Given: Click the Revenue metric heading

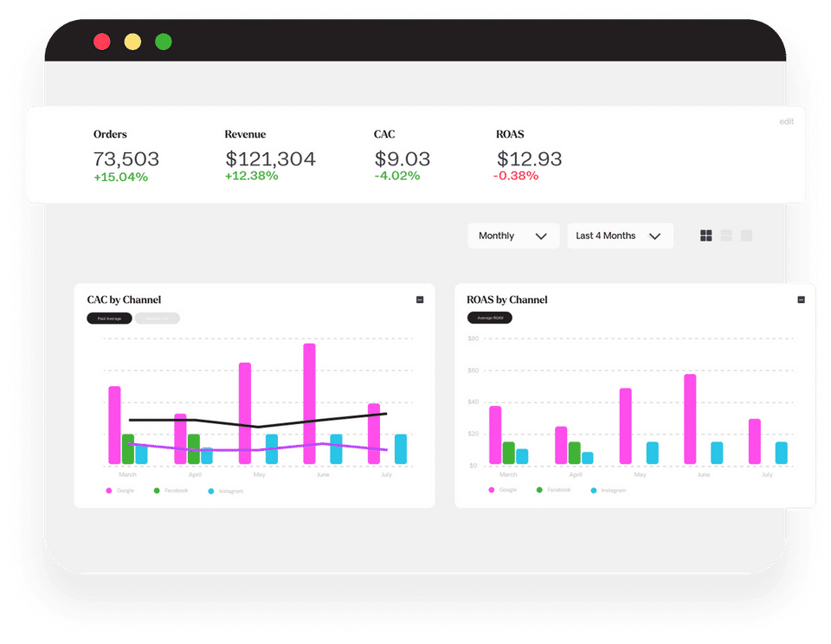Looking at the screenshot, I should click(x=245, y=134).
